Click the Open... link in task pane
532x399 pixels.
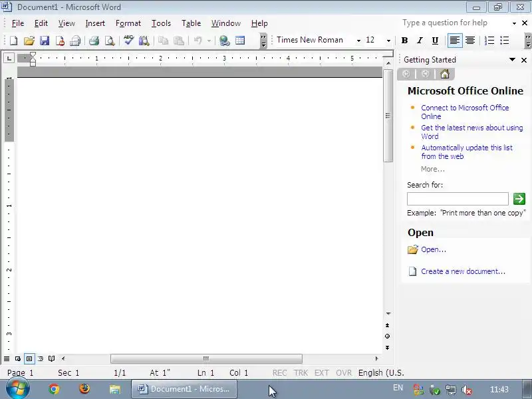[x=434, y=249]
